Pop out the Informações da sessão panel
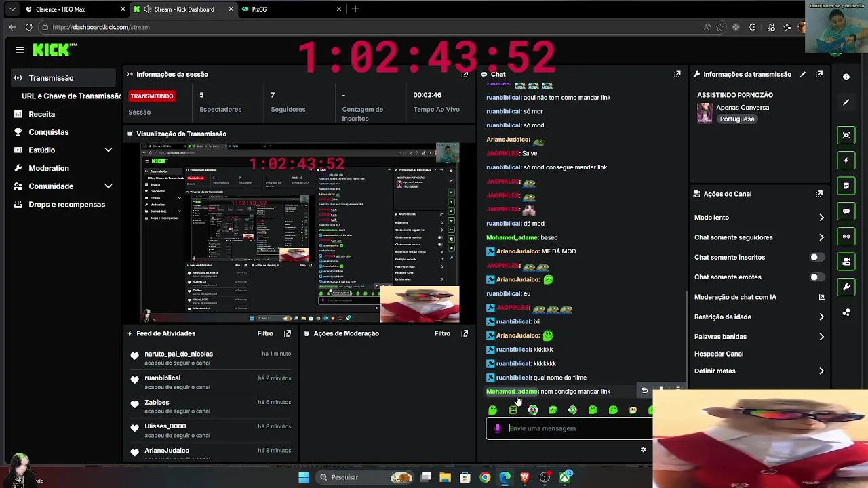868x488 pixels. 465,74
